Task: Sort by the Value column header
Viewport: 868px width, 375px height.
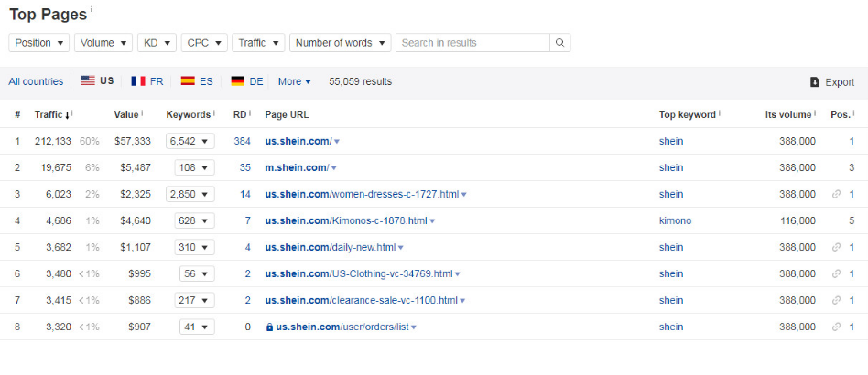Action: [125, 114]
